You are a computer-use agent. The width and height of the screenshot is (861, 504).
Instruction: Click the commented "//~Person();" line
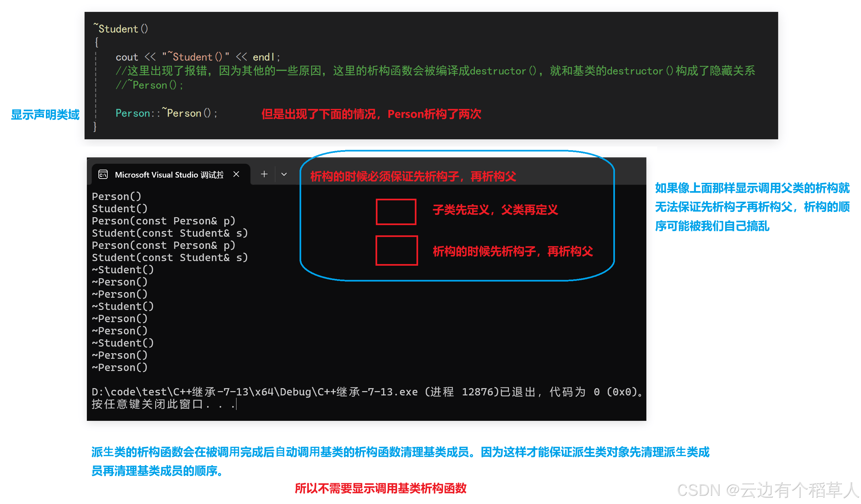tap(149, 84)
